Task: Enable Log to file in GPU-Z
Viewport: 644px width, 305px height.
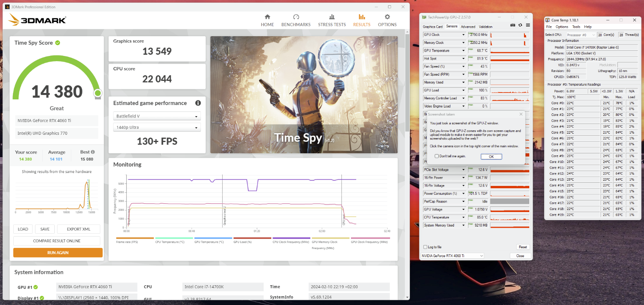Action: (x=425, y=247)
